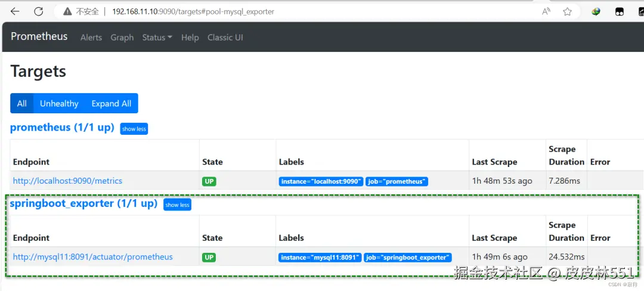Click the job="prometheus" label badge

point(397,181)
